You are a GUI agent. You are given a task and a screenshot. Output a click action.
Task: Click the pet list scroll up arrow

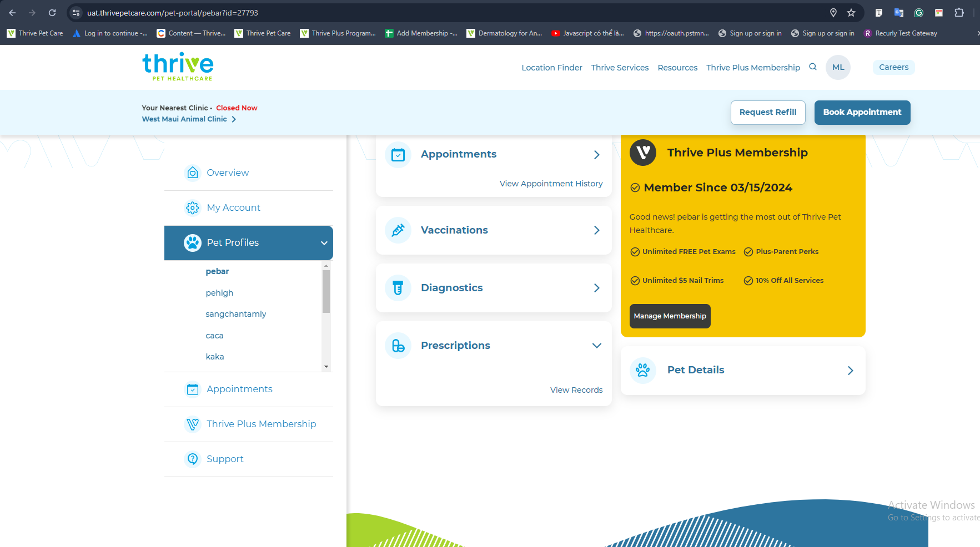click(326, 266)
